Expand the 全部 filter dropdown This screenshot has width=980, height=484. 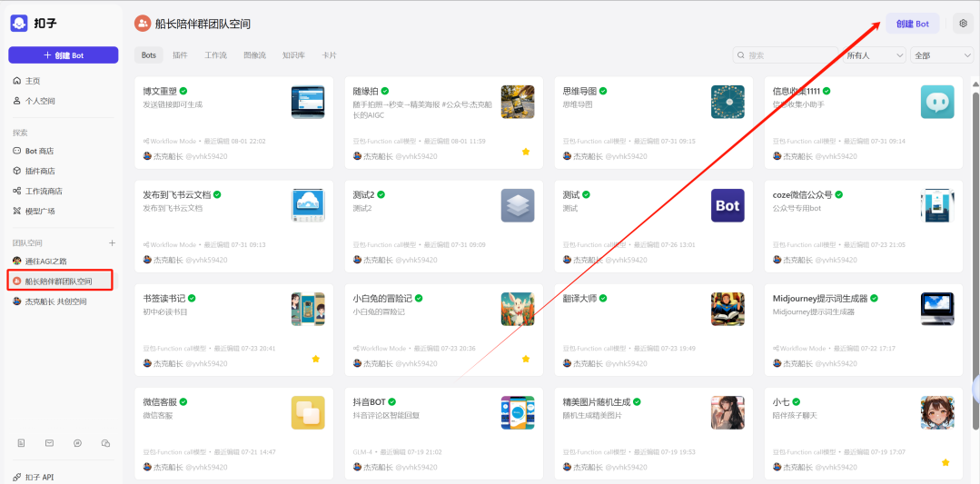click(x=942, y=55)
